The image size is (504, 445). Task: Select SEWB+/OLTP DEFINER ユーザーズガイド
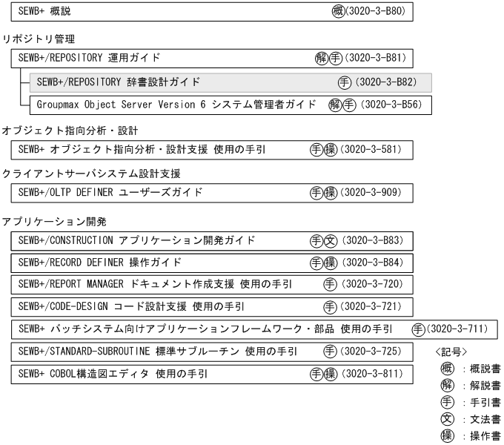[x=212, y=194]
